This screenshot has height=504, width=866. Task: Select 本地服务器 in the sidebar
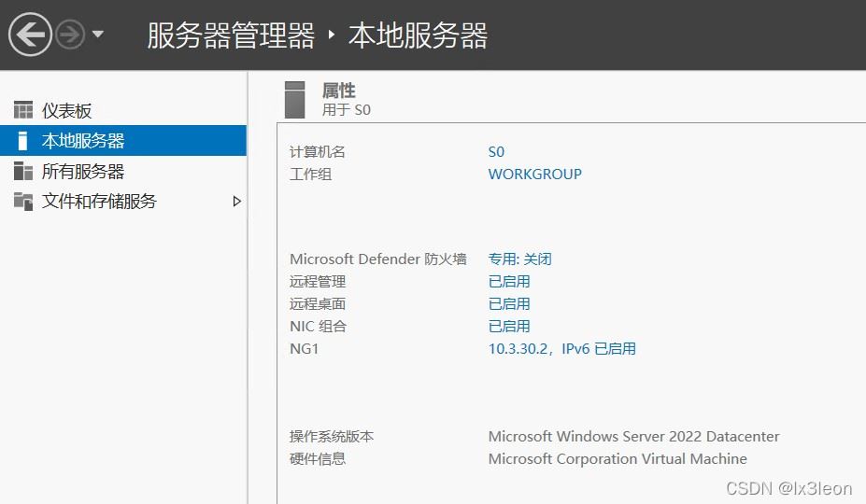pyautogui.click(x=83, y=141)
